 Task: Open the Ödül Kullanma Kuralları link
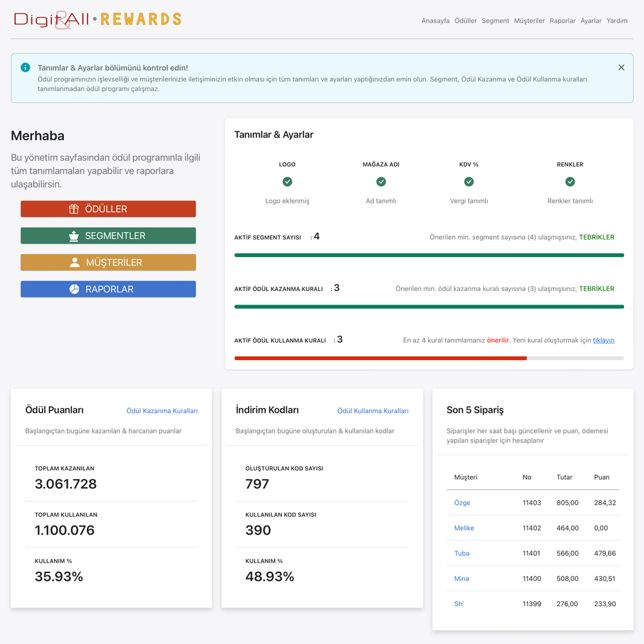click(372, 411)
